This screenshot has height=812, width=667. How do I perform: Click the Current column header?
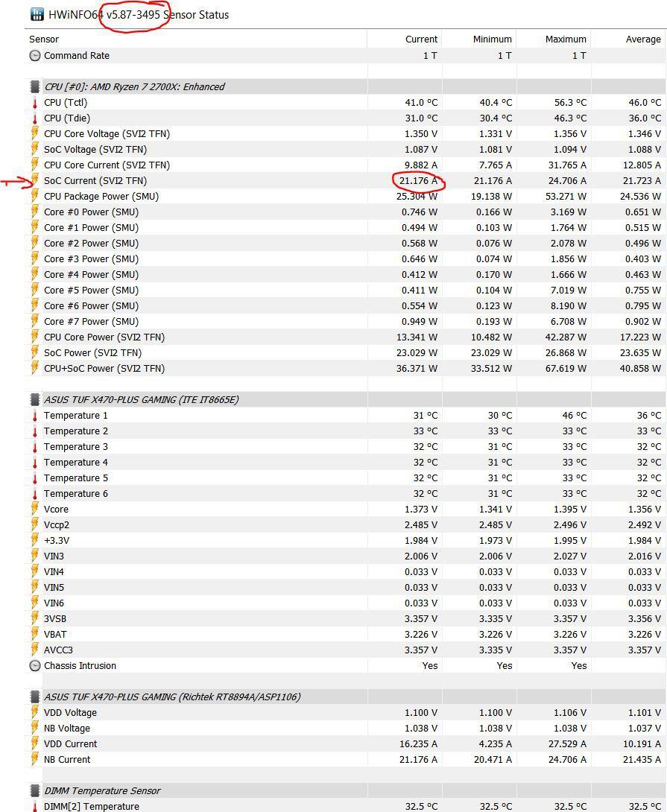click(421, 39)
